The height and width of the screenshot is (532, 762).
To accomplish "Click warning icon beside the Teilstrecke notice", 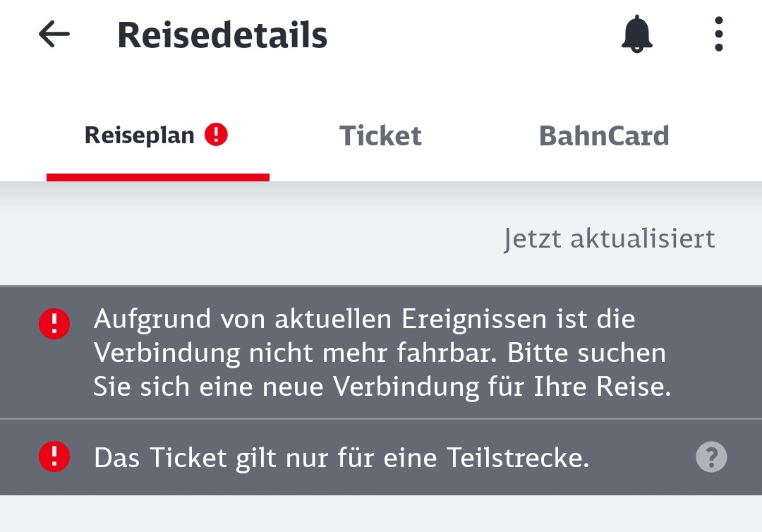I will 54,457.
